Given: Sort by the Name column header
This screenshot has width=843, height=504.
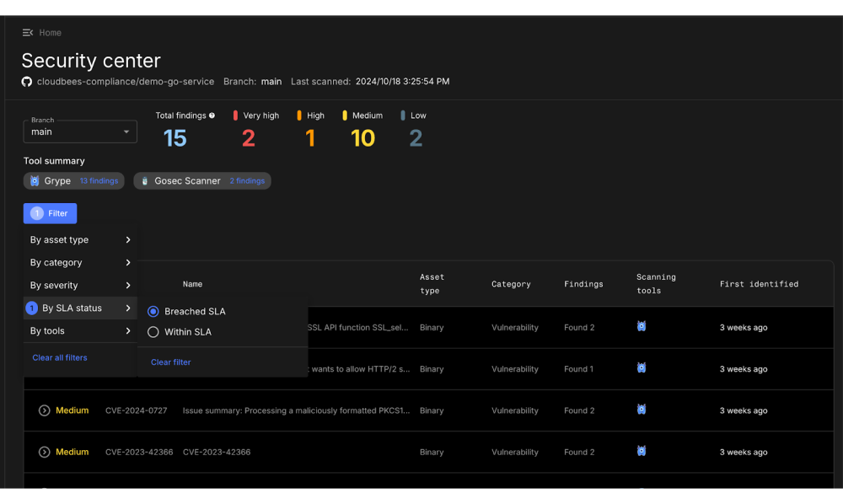Looking at the screenshot, I should 192,284.
